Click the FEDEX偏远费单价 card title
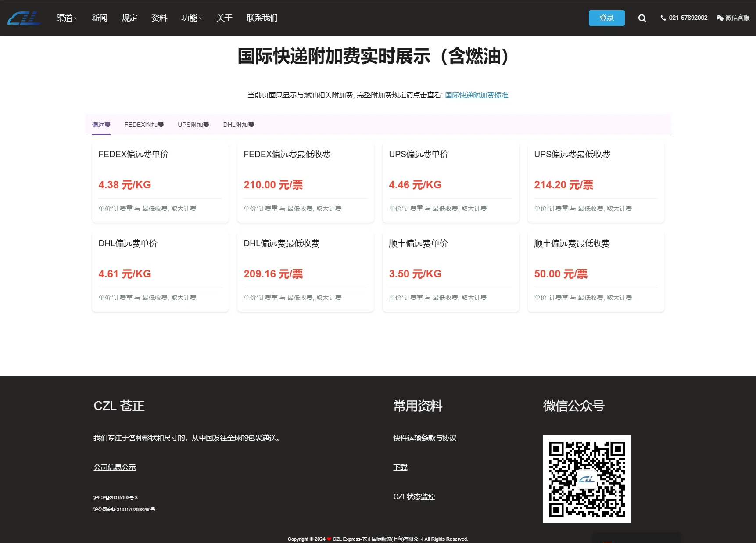Screen dimensions: 756x543 click(x=133, y=154)
